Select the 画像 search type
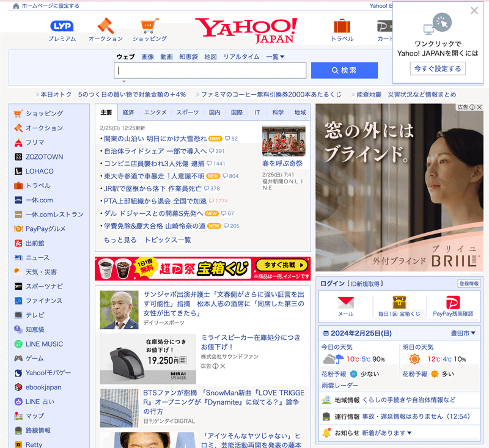Viewport: 489px width, 448px height. [147, 57]
